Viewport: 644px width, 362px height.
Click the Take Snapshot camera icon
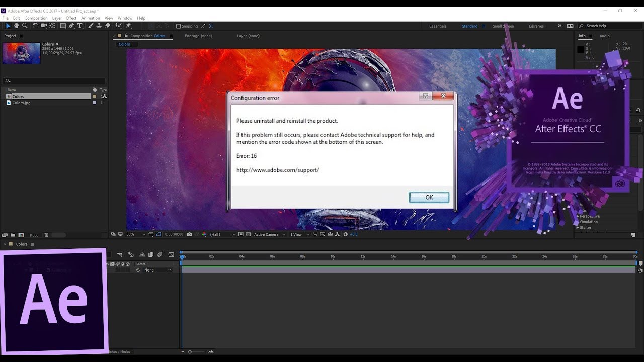[x=189, y=234]
